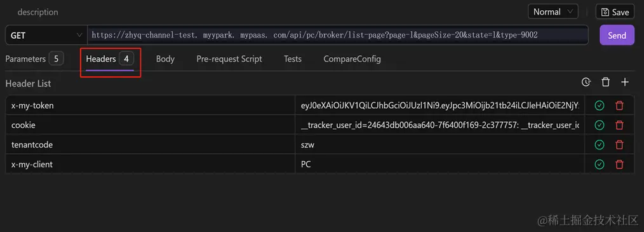Remove the tenantcode header row
Viewport: 644px width, 232px height.
619,145
